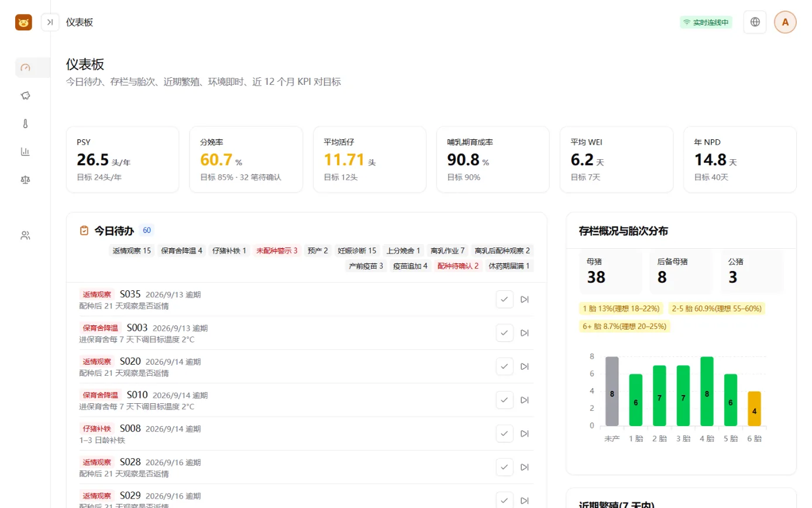The height and width of the screenshot is (508, 812).
Task: Click the 母猪 38 count tile
Action: (x=611, y=271)
